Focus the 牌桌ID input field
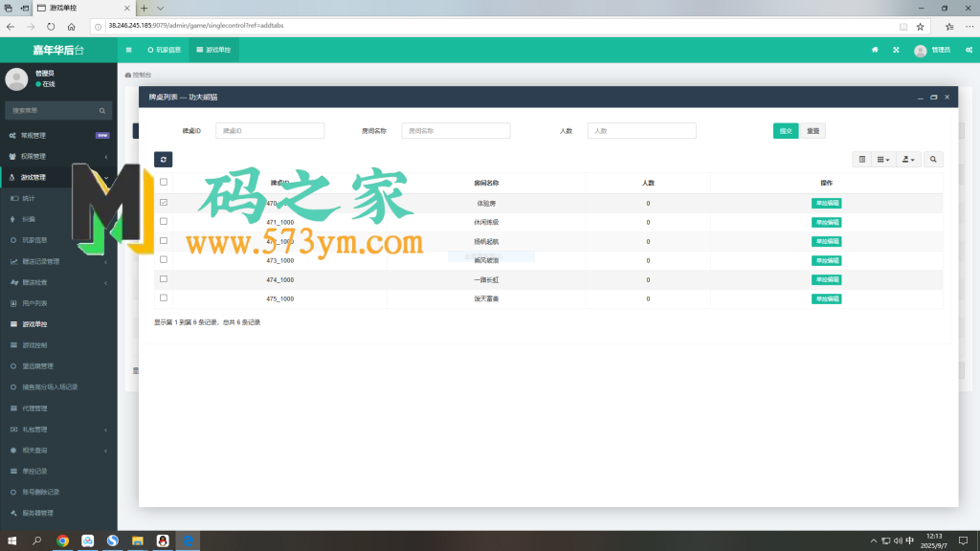Screen dimensions: 980x551 tap(270, 130)
